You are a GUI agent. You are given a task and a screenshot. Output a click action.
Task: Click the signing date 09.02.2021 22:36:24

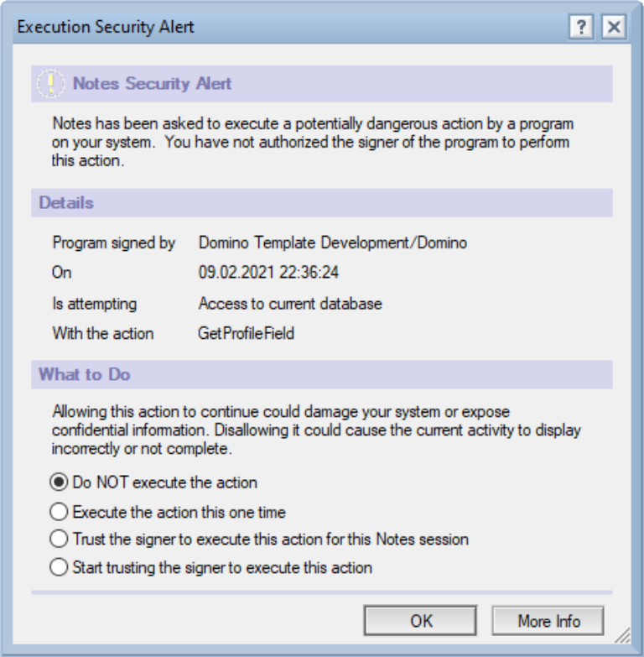coord(268,273)
